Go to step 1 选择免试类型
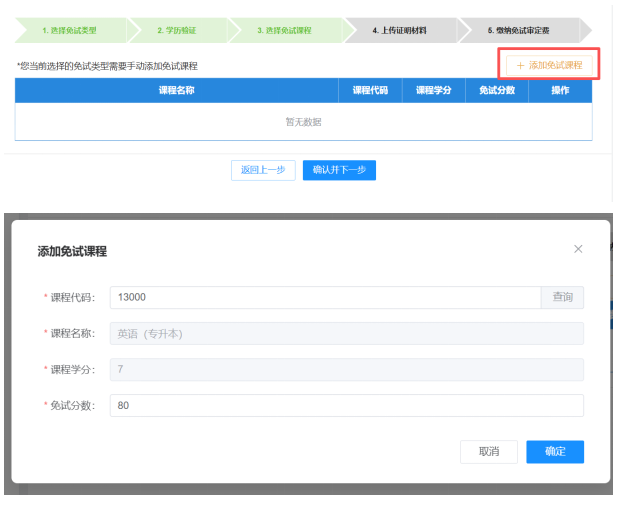Viewport: 624px width, 509px height. point(69,31)
